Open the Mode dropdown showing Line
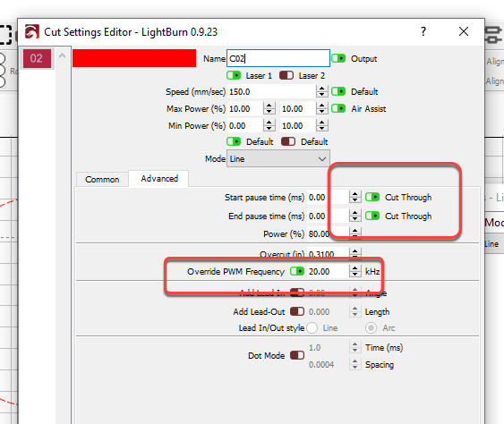 coord(278,158)
